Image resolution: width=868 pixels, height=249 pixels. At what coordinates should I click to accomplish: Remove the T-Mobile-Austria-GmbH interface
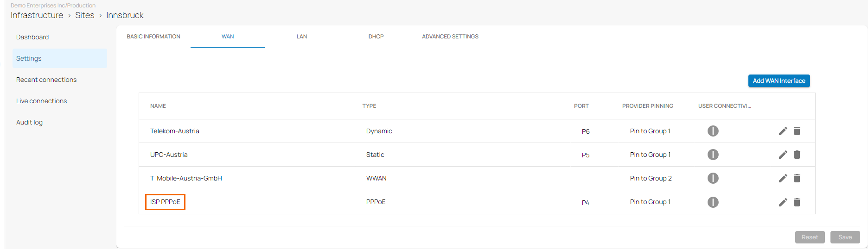[x=797, y=178]
